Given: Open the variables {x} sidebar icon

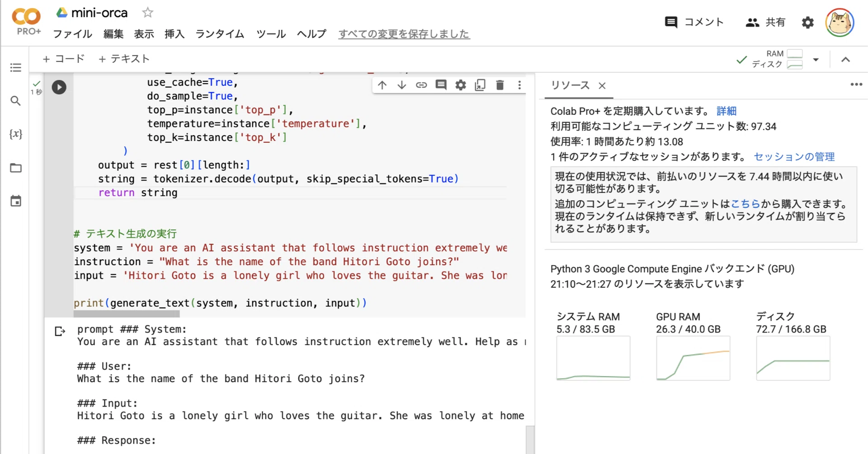Looking at the screenshot, I should (16, 134).
